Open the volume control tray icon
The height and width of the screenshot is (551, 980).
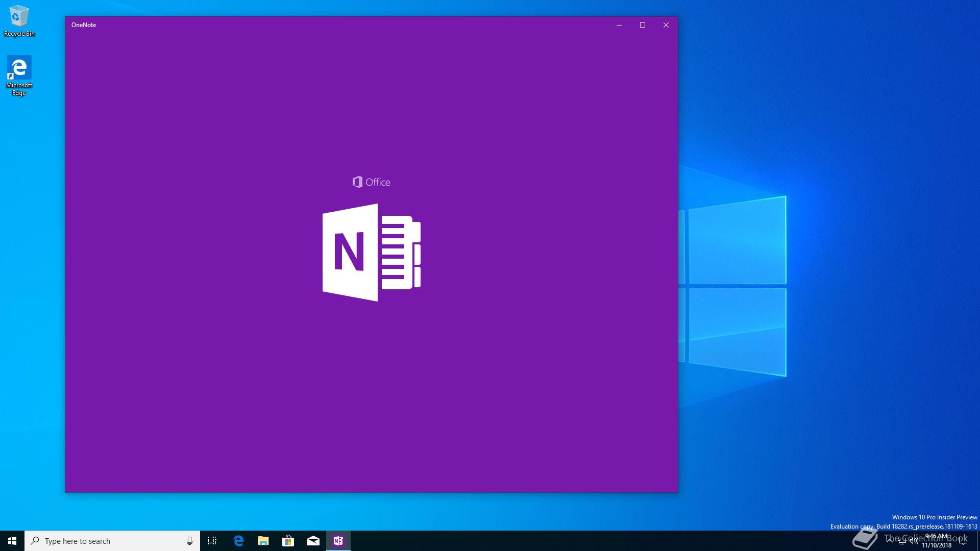(x=914, y=541)
